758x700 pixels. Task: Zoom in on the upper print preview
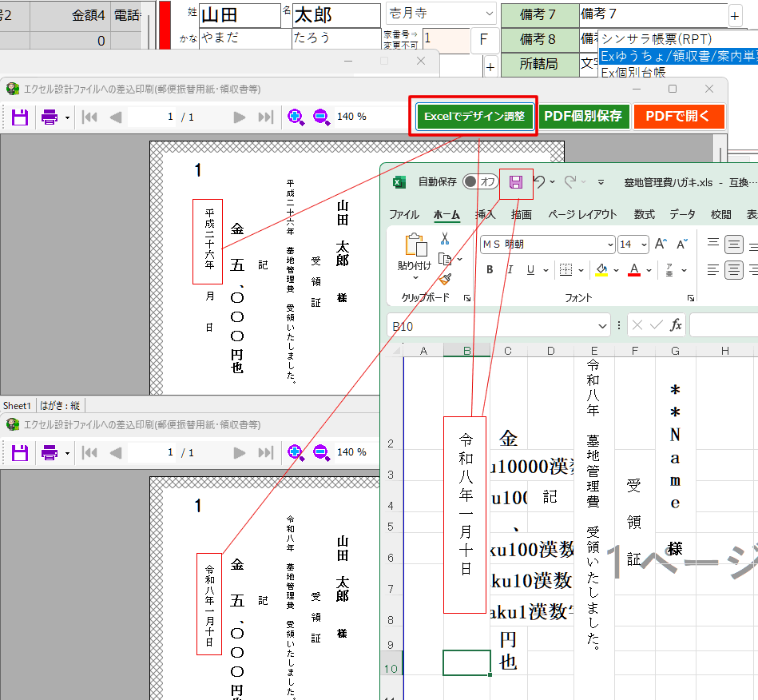pyautogui.click(x=296, y=117)
